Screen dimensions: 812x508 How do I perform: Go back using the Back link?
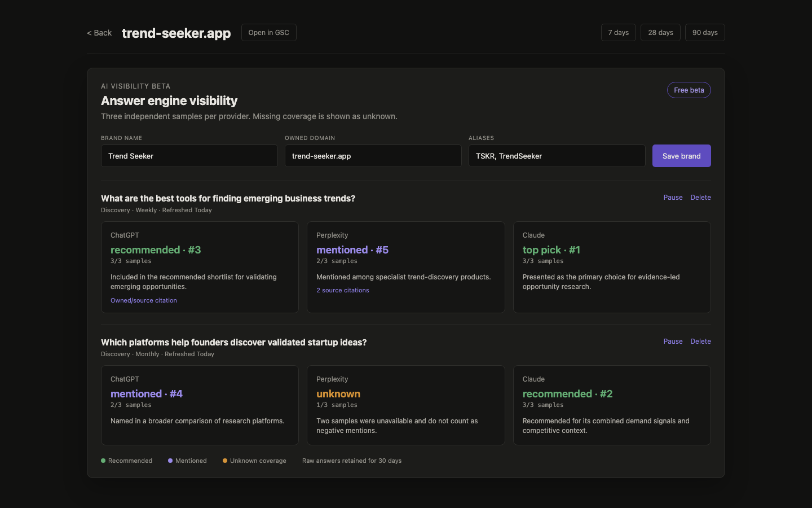(x=99, y=33)
